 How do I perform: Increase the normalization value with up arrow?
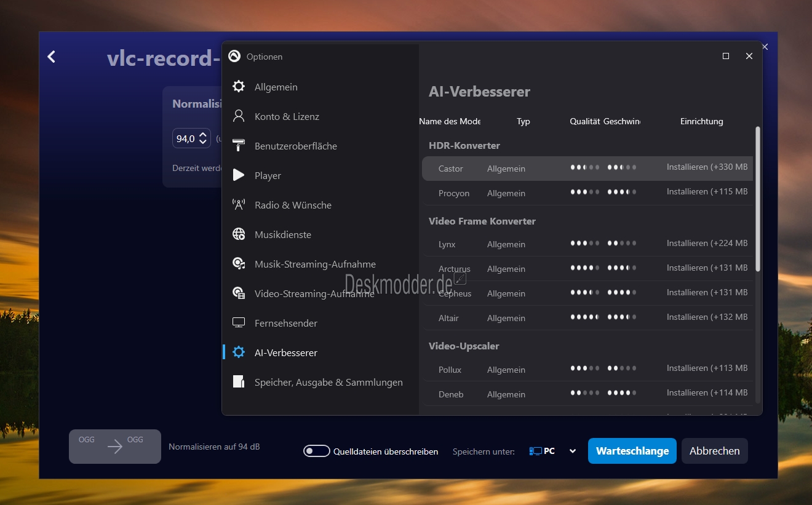[203, 135]
